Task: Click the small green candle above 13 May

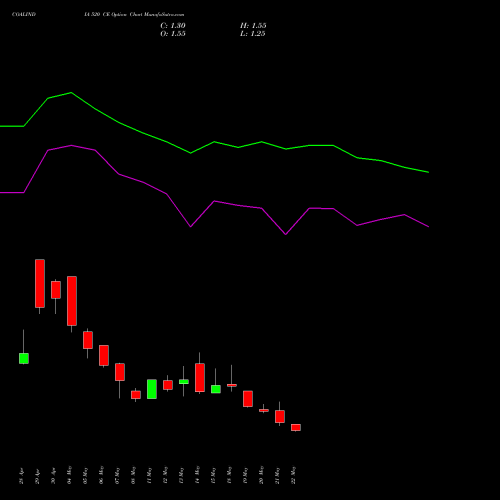Action: coord(184,382)
